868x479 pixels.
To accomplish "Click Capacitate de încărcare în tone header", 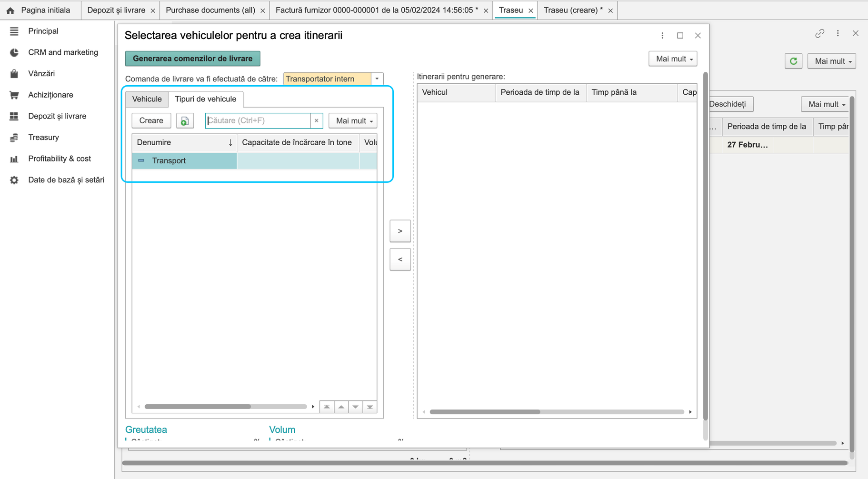I will pyautogui.click(x=297, y=142).
